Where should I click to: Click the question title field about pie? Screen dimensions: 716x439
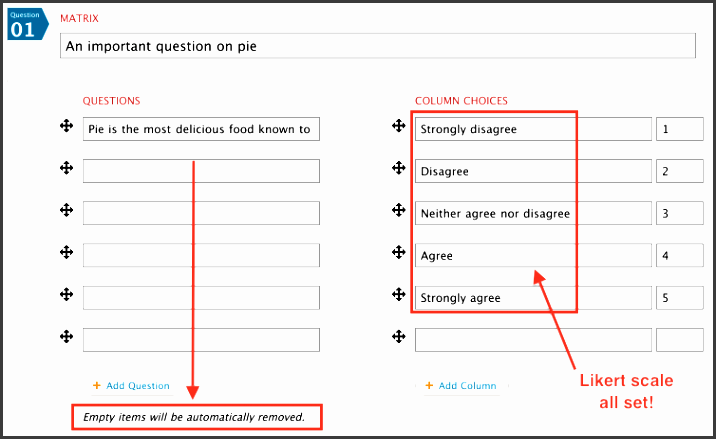point(377,46)
